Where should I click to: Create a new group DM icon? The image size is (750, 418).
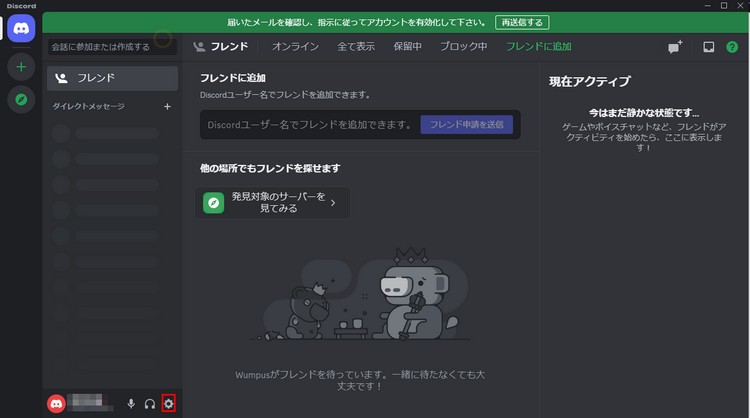pyautogui.click(x=675, y=46)
